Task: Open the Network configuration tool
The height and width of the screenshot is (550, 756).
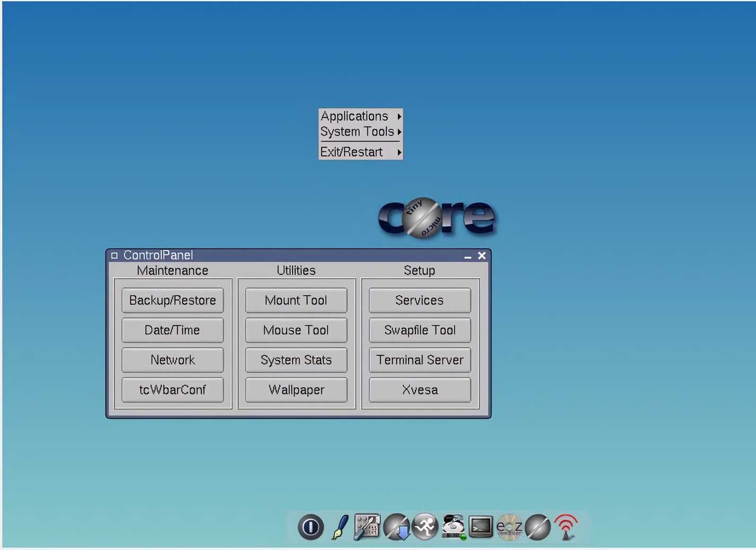Action: pyautogui.click(x=172, y=360)
